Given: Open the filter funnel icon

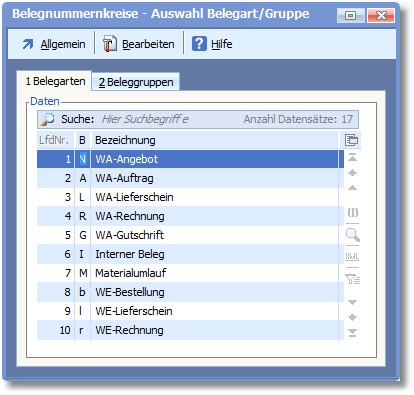Looking at the screenshot, I should pos(352,279).
